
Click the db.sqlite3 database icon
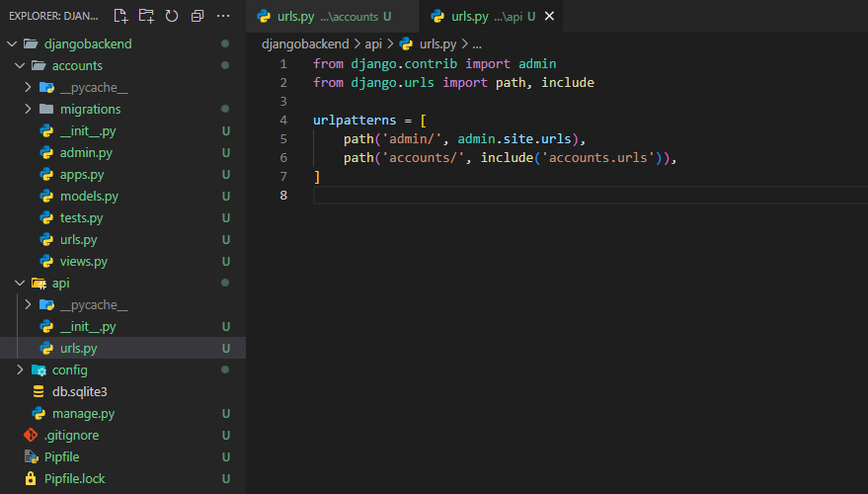[x=39, y=391]
